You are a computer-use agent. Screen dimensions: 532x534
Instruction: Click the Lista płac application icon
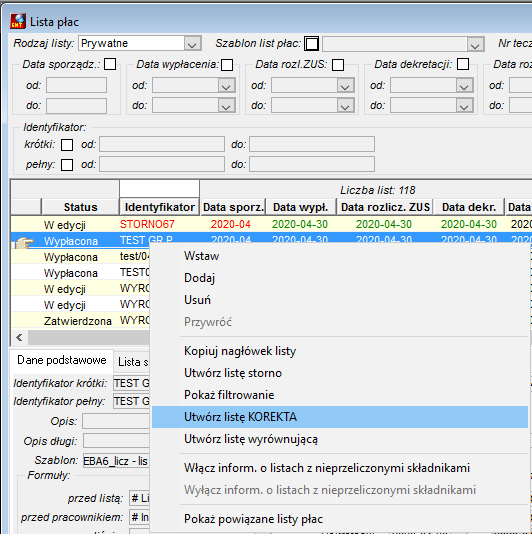(x=18, y=21)
